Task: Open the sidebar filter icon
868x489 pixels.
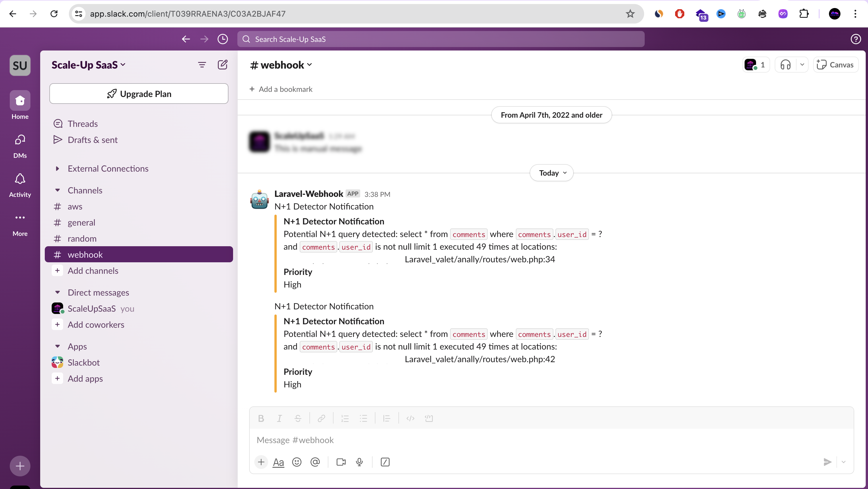Action: click(x=202, y=64)
